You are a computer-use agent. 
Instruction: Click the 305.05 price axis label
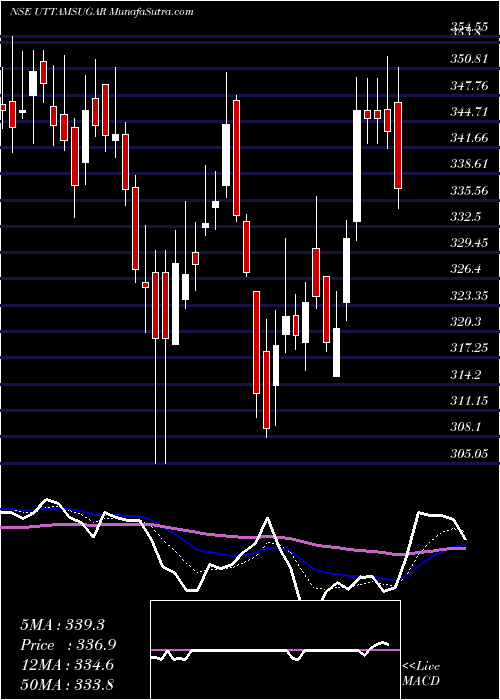pyautogui.click(x=469, y=454)
